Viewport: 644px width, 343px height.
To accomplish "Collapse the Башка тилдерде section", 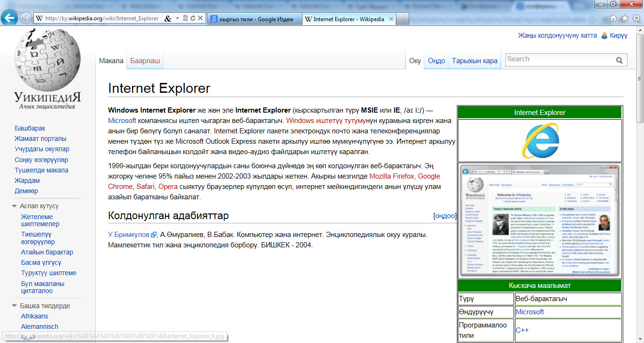I will tap(41, 306).
